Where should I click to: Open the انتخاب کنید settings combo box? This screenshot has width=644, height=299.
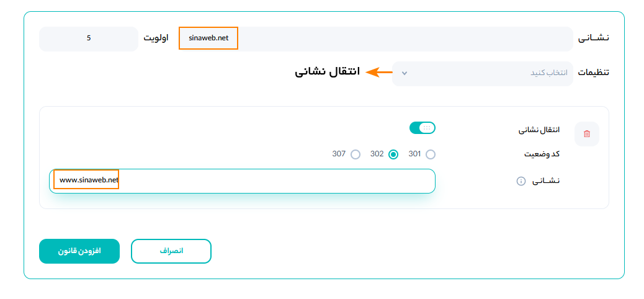click(483, 73)
